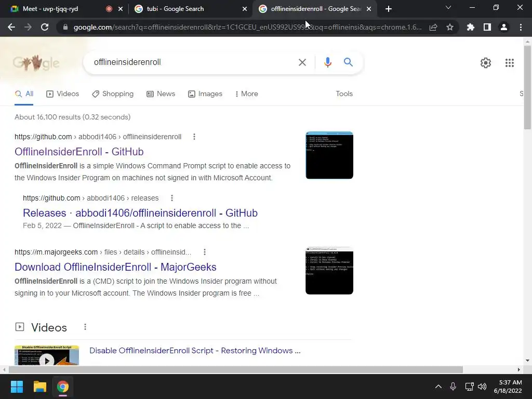Click the taskbar microphone icon
This screenshot has height=399, width=532.
(453, 387)
